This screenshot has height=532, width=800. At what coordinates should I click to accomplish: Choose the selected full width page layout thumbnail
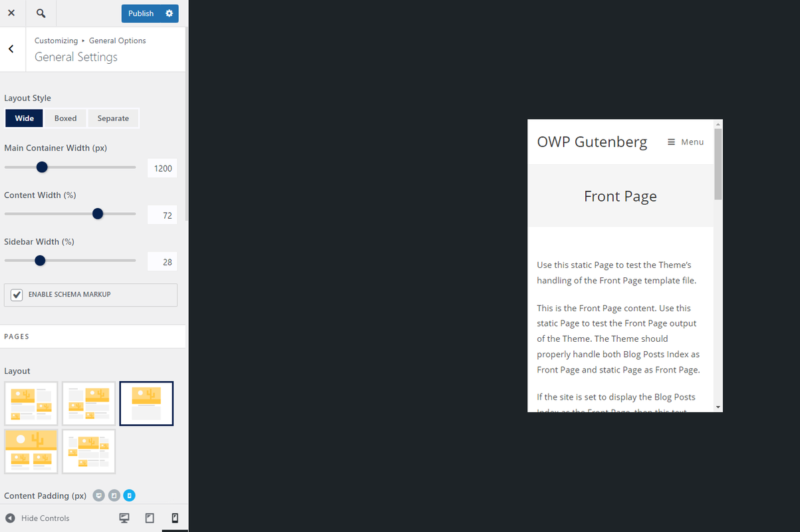coord(146,404)
